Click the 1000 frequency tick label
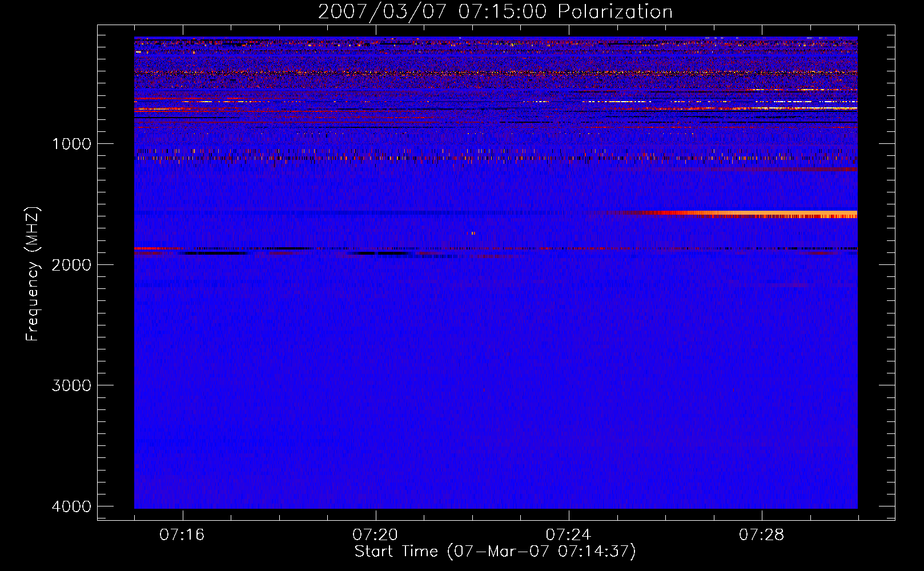The width and height of the screenshot is (924, 571). coord(71,144)
